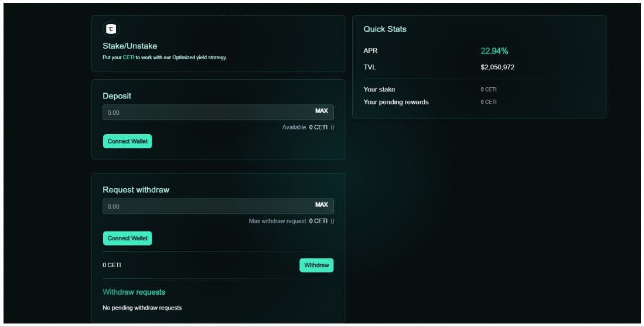
Task: Click the Stake/Unstake heading
Action: [130, 46]
